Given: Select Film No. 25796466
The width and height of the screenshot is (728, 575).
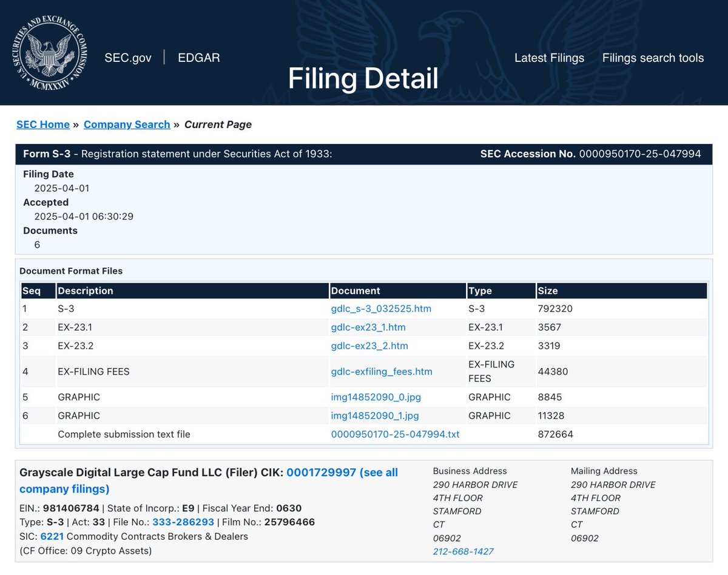Looking at the screenshot, I should tap(288, 522).
